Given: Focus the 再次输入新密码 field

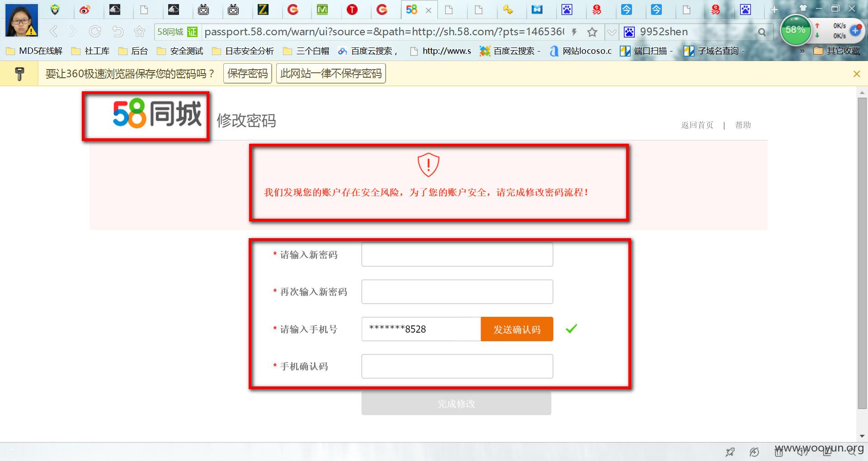Looking at the screenshot, I should (x=457, y=292).
